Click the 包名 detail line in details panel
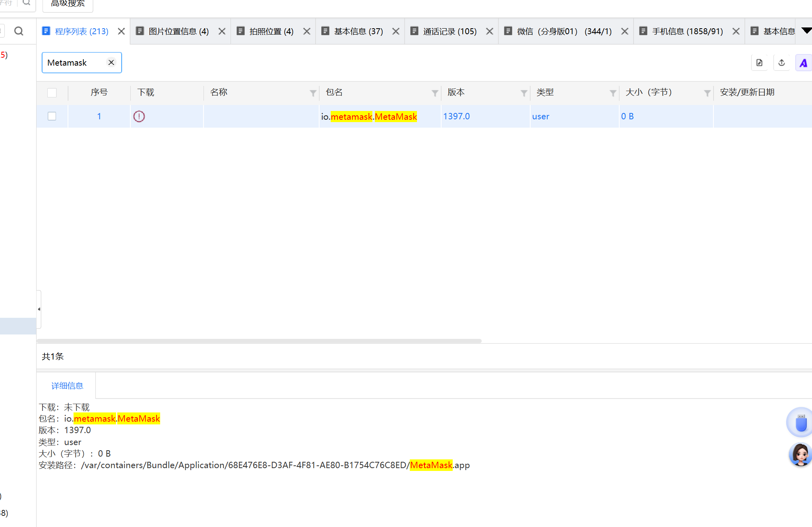812x527 pixels. [99, 418]
